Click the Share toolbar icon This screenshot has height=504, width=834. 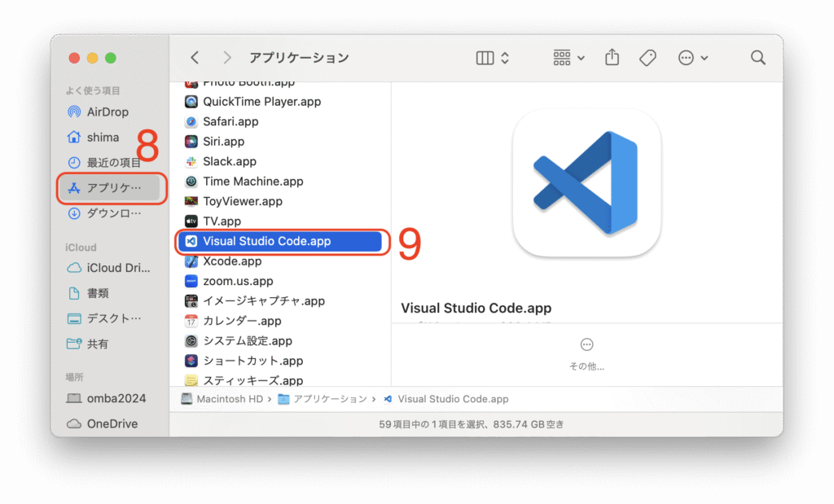coord(612,57)
